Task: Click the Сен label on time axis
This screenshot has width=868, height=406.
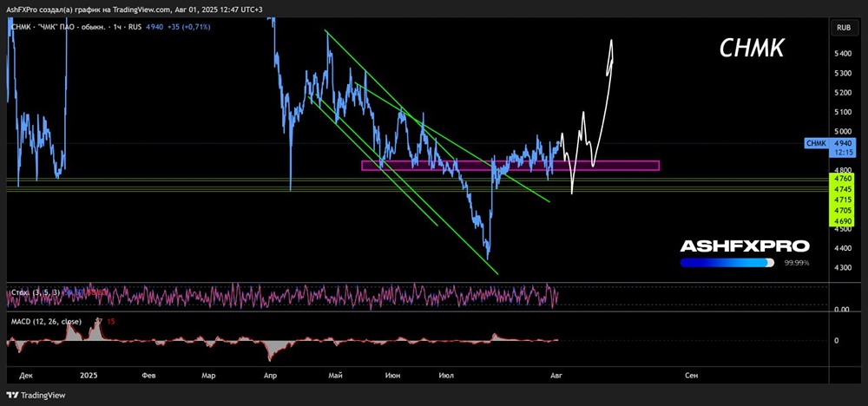Action: click(691, 376)
